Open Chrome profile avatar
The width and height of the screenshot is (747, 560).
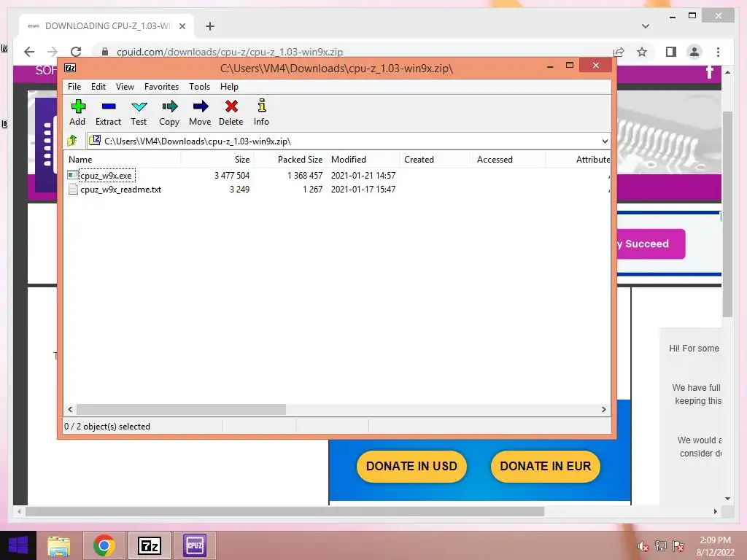(694, 52)
